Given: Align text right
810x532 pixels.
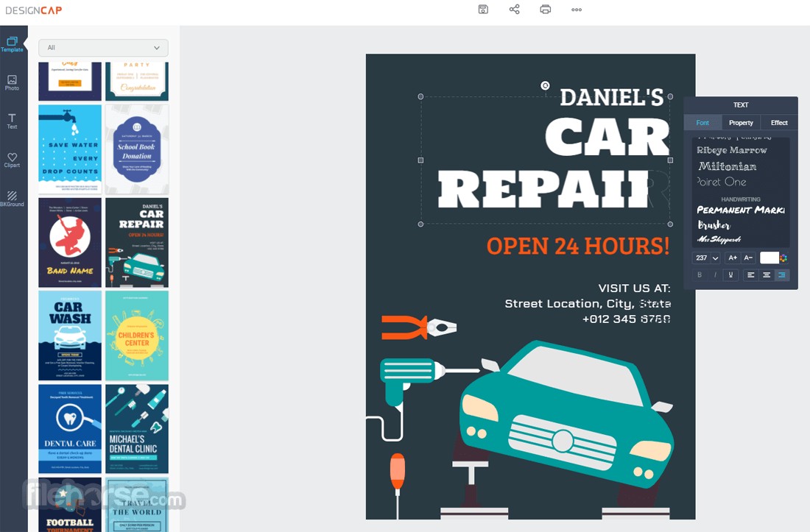Looking at the screenshot, I should tap(782, 275).
